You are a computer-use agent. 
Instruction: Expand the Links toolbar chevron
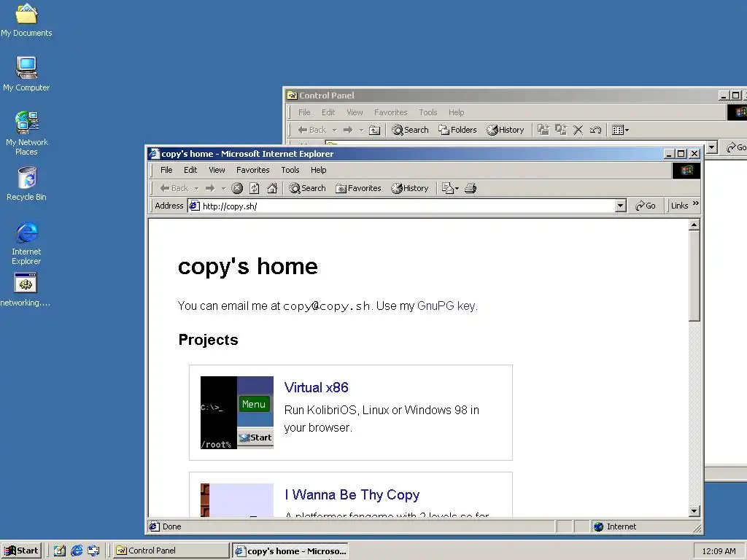(x=696, y=203)
